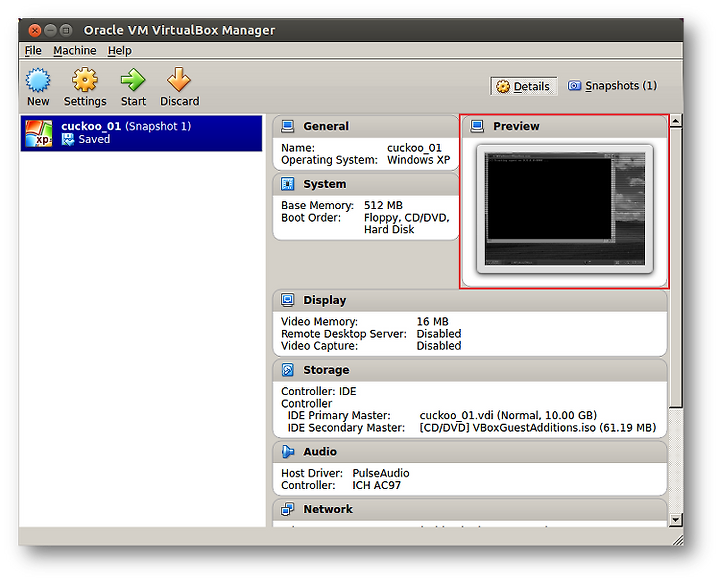This screenshot has width=720, height=582.
Task: Switch to Snapshots (1) view
Action: click(612, 86)
